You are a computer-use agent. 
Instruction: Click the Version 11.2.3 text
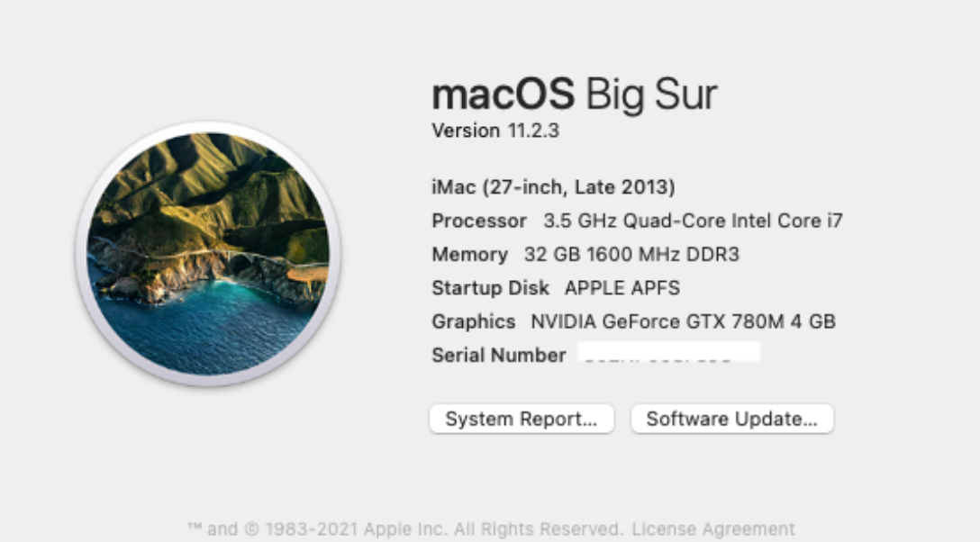pyautogui.click(x=495, y=131)
